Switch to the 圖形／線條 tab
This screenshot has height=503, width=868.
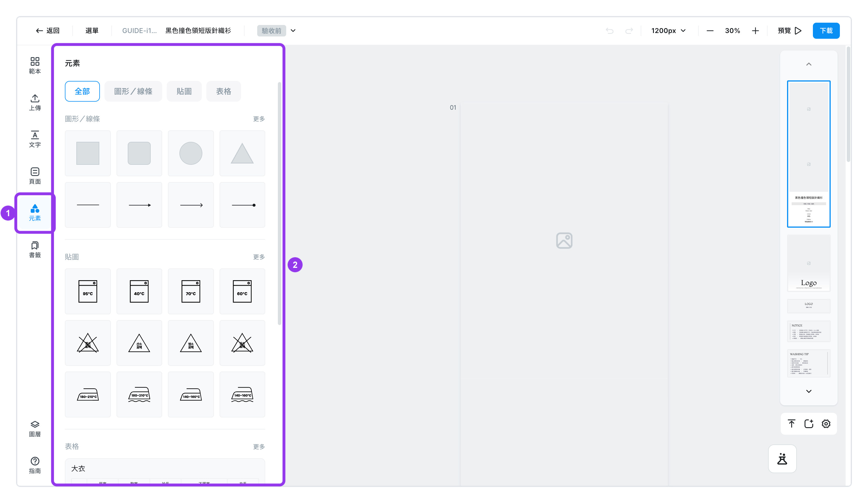click(x=133, y=91)
